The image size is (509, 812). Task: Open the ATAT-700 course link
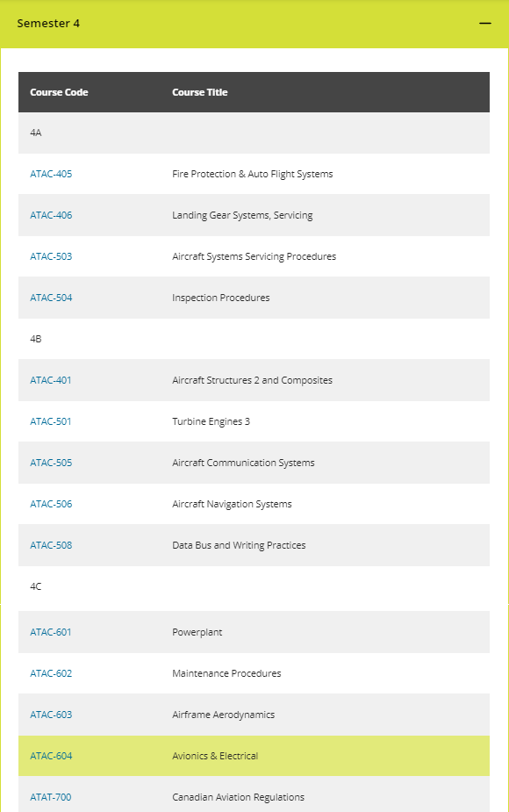(50, 797)
